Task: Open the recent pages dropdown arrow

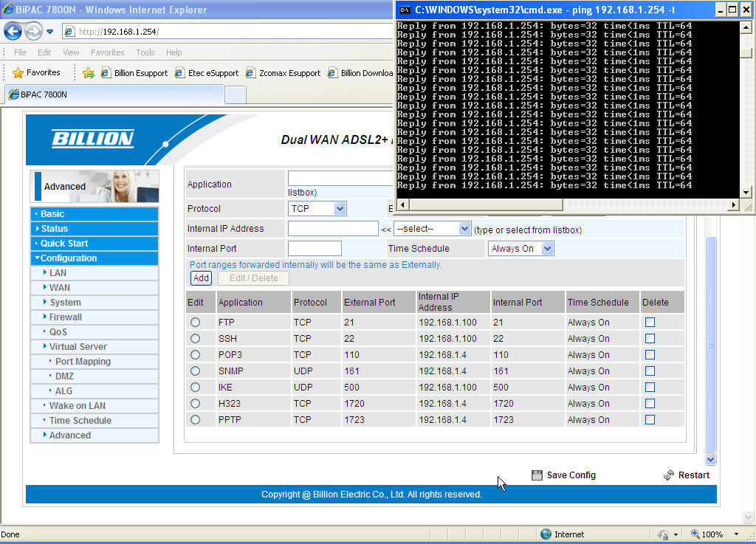Action: coord(49,32)
